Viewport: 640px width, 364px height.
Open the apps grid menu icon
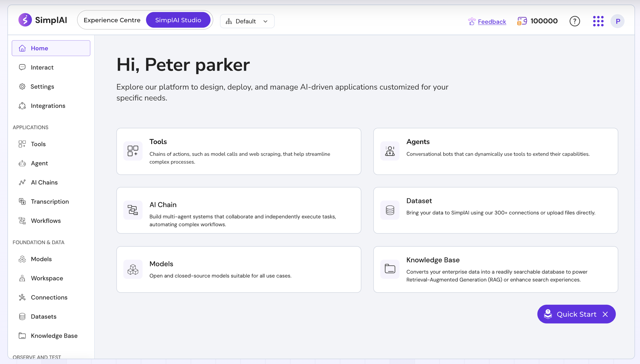(x=598, y=21)
